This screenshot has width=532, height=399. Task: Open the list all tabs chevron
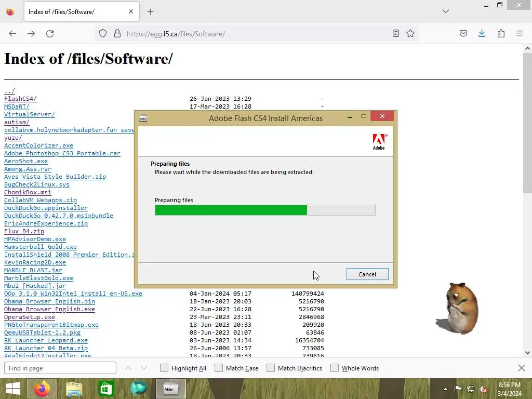[446, 11]
